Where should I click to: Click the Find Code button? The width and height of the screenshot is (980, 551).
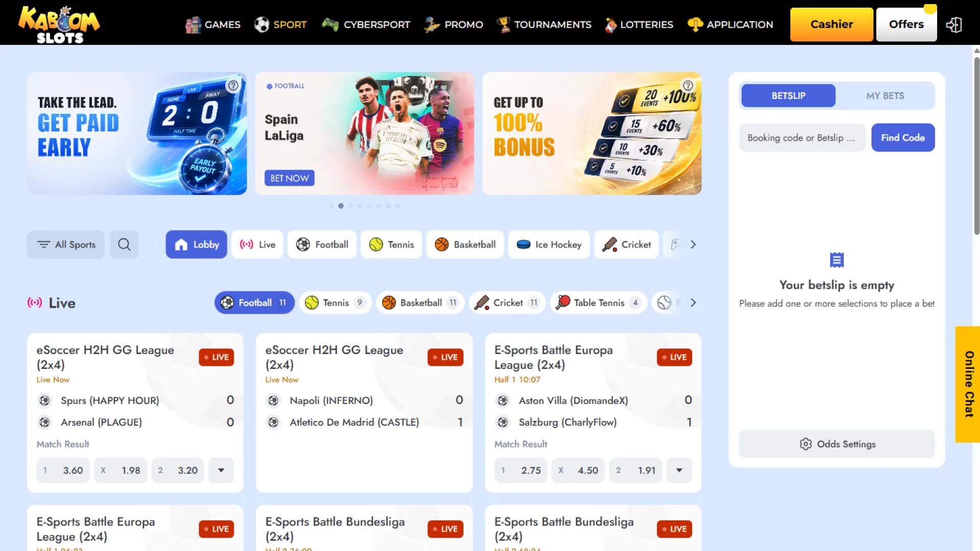click(903, 137)
